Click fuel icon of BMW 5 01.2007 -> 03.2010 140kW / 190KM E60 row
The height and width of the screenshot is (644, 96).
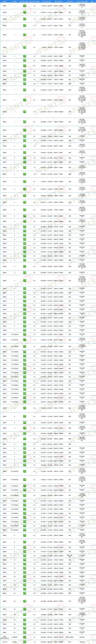pos(25,428)
